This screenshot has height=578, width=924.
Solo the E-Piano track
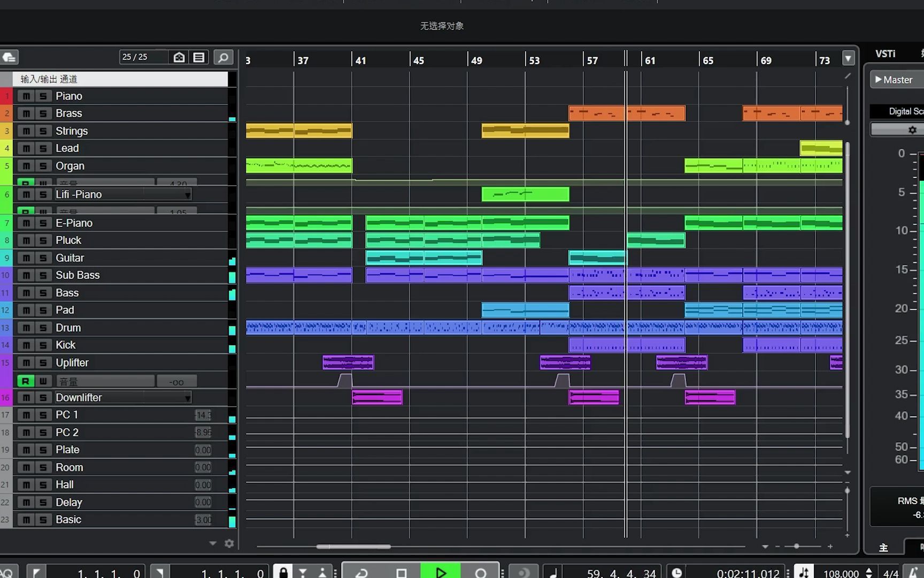click(x=43, y=223)
